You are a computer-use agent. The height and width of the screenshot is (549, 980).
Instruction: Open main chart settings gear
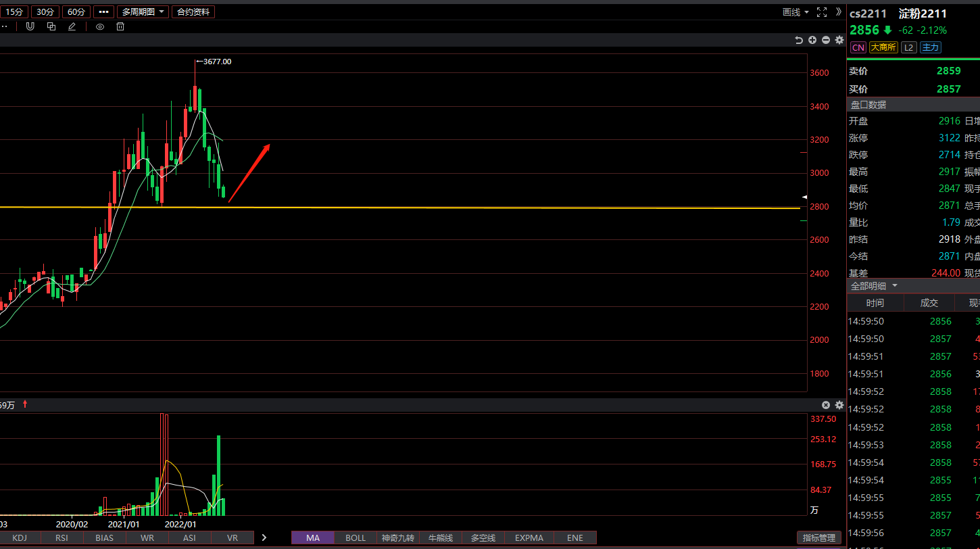(839, 41)
